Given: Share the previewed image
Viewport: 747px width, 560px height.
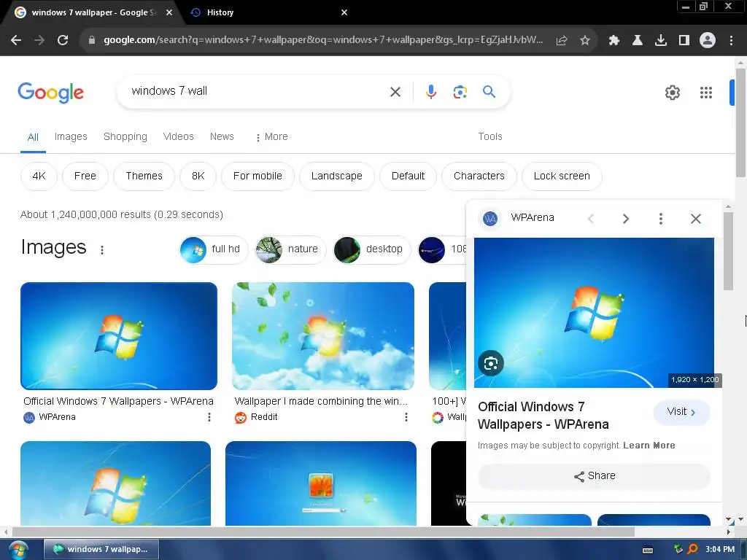Looking at the screenshot, I should coord(594,476).
